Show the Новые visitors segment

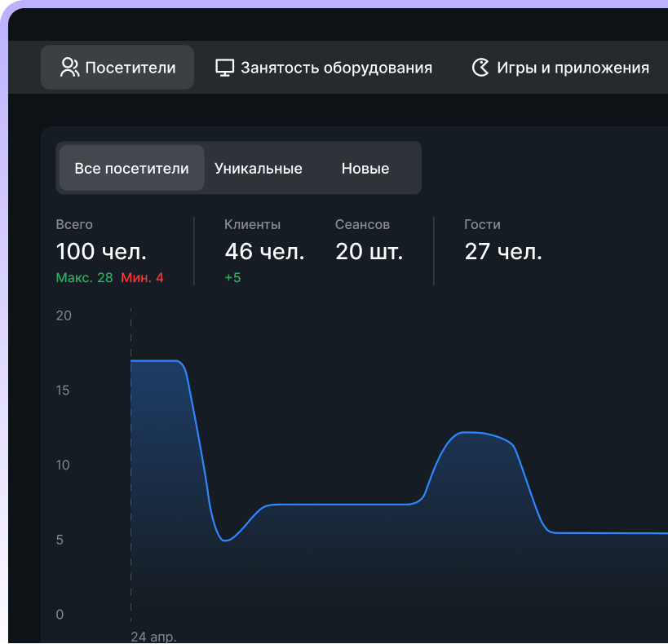[x=365, y=168]
